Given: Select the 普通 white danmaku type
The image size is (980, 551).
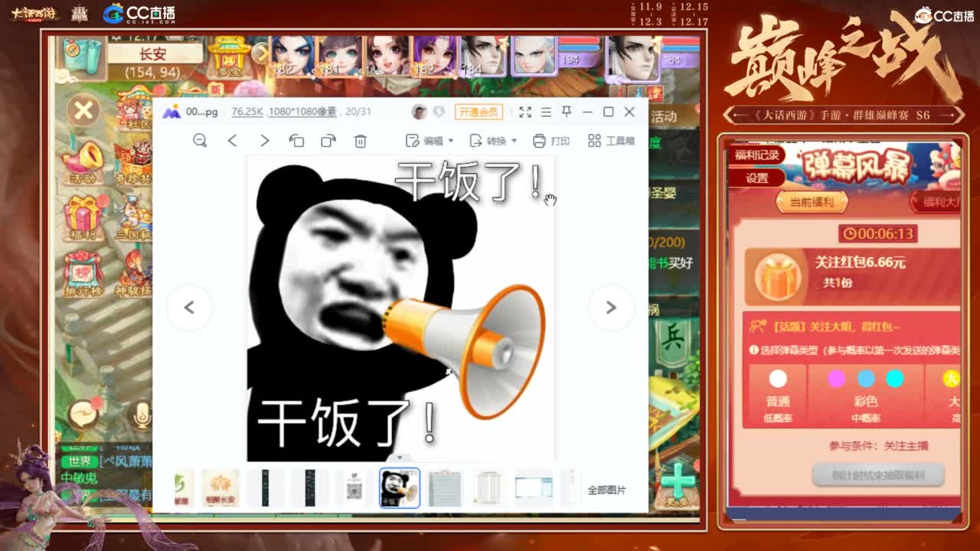Looking at the screenshot, I should pos(778,379).
